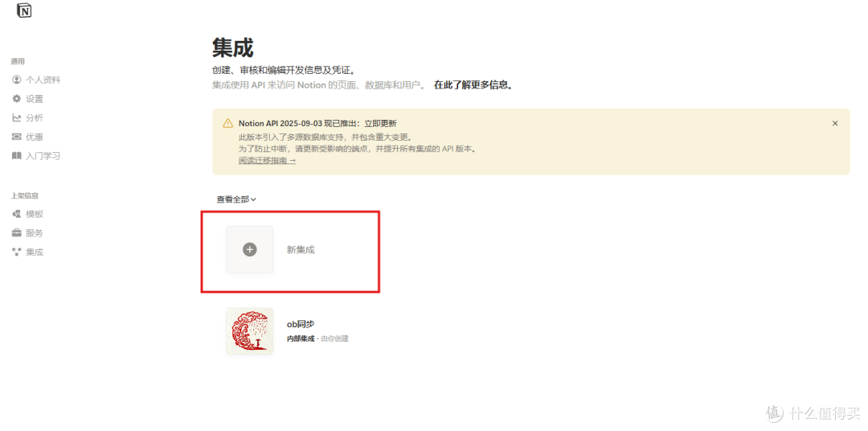Click the 个人资料 profile icon
The image size is (868, 431).
[x=17, y=80]
